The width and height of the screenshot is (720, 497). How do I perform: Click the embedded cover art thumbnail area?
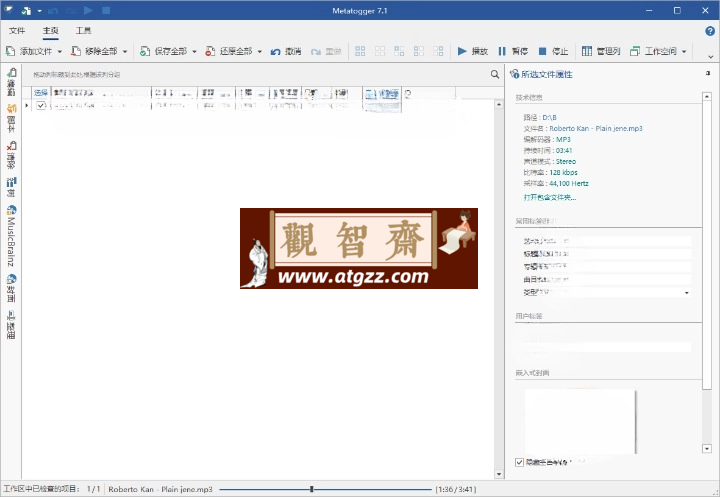579,421
